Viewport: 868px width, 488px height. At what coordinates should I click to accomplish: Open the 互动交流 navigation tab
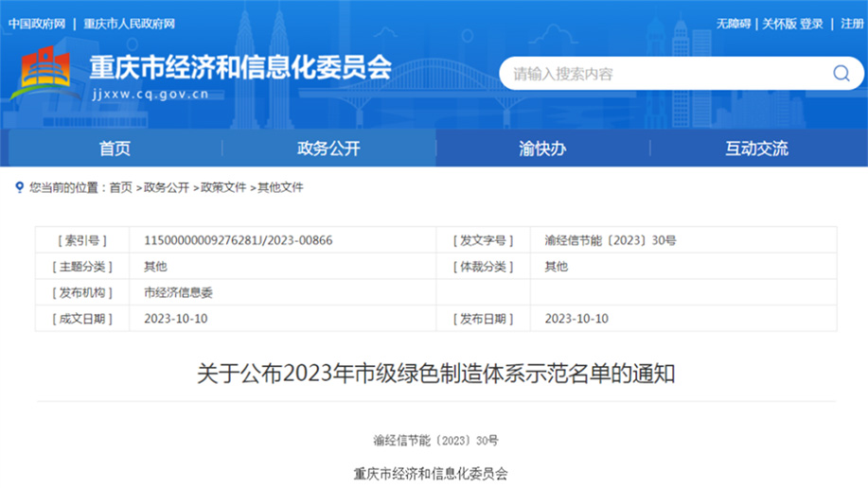pyautogui.click(x=756, y=148)
